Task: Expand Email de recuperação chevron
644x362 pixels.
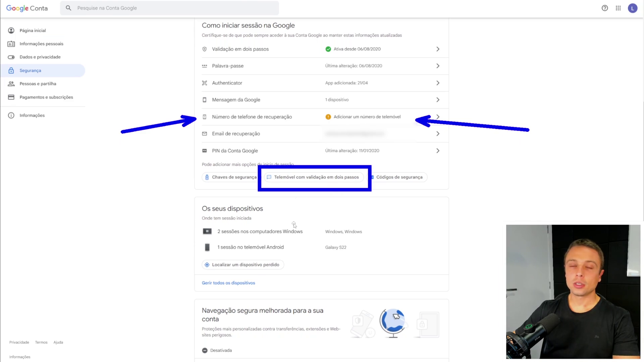Action: point(438,134)
